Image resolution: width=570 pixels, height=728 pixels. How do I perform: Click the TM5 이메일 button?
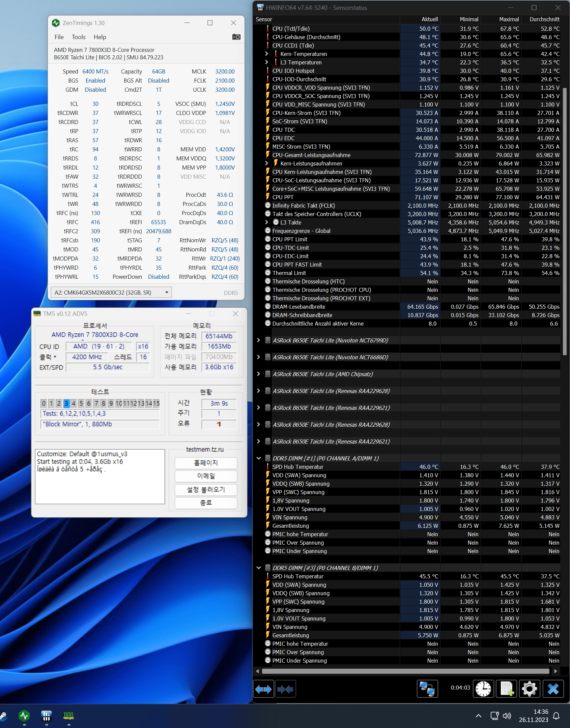pos(206,476)
